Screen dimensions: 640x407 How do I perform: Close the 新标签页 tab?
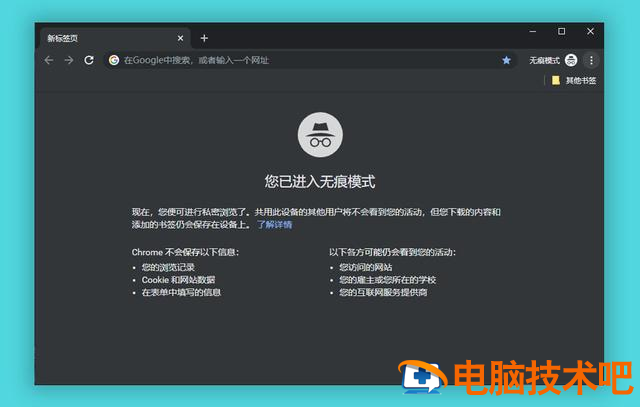pos(180,38)
